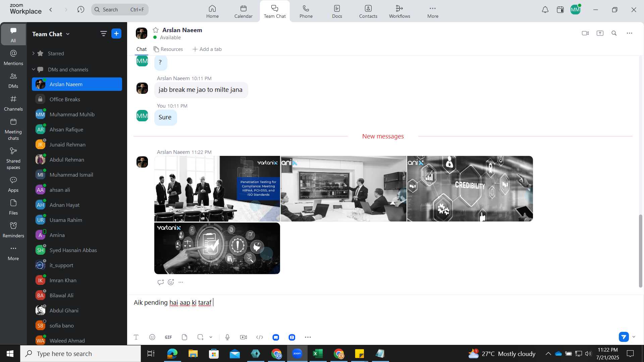
Task: Open Meeting chats in sidebar
Action: (x=13, y=129)
